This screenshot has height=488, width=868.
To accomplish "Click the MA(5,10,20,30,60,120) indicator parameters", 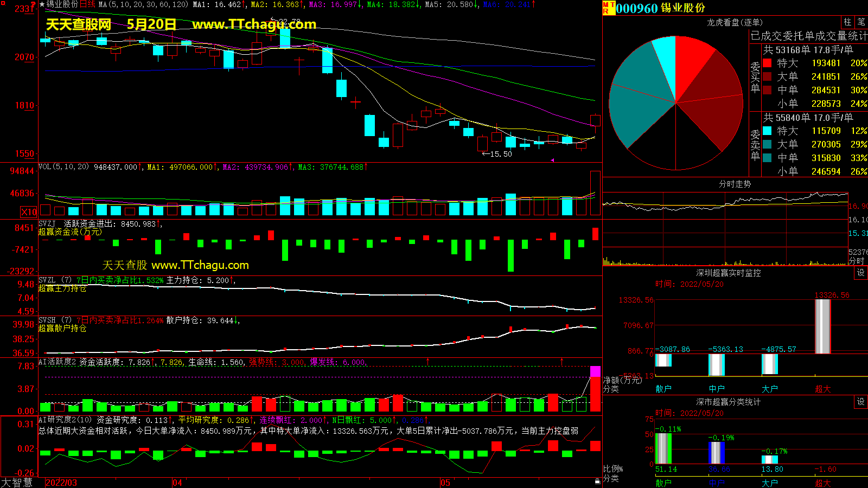I will click(x=143, y=4).
